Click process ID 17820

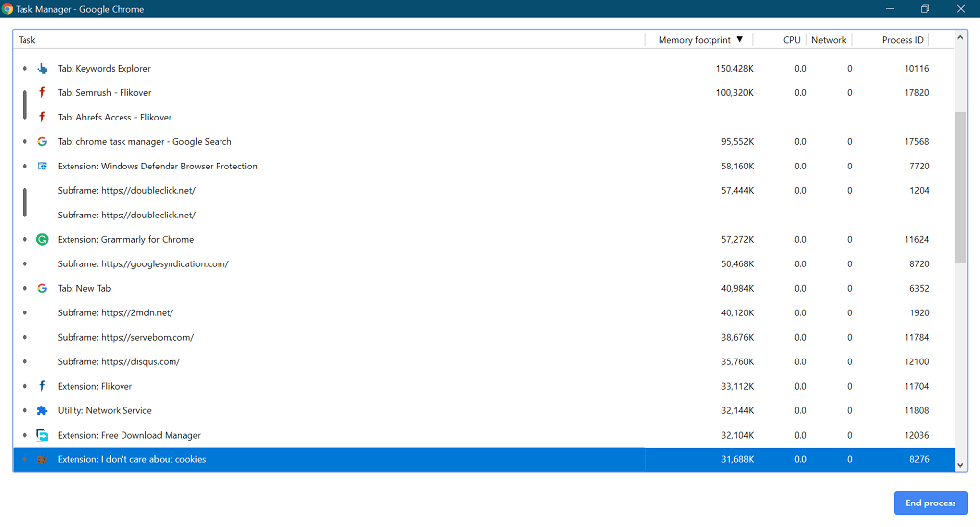pyautogui.click(x=917, y=92)
